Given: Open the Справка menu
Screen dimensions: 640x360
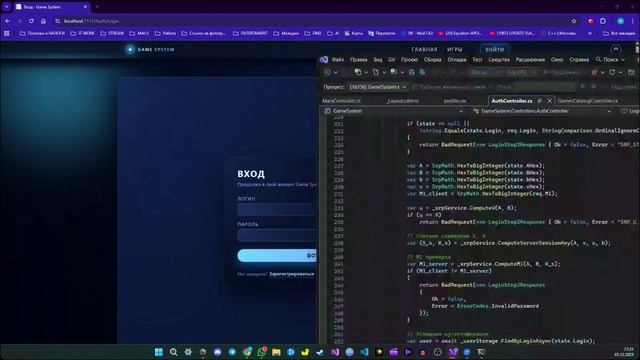Looking at the screenshot, I should click(579, 60).
